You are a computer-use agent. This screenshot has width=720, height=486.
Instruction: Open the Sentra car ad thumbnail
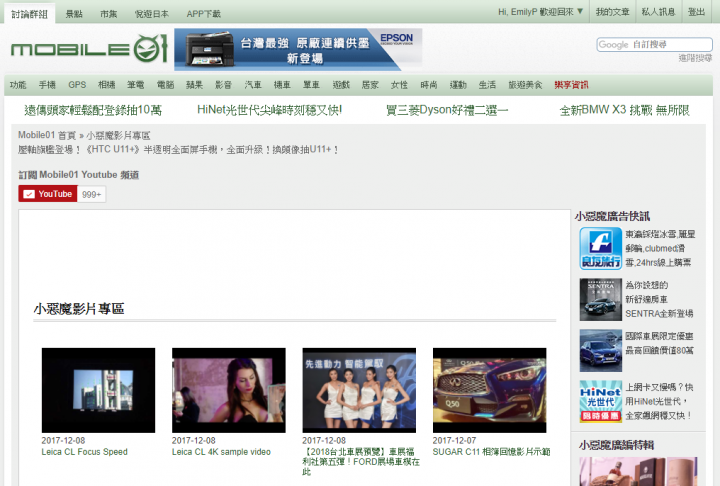click(x=601, y=300)
